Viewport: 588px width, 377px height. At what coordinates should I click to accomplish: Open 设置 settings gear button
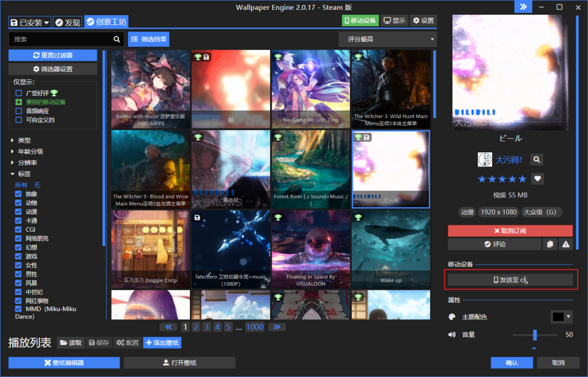coord(424,21)
